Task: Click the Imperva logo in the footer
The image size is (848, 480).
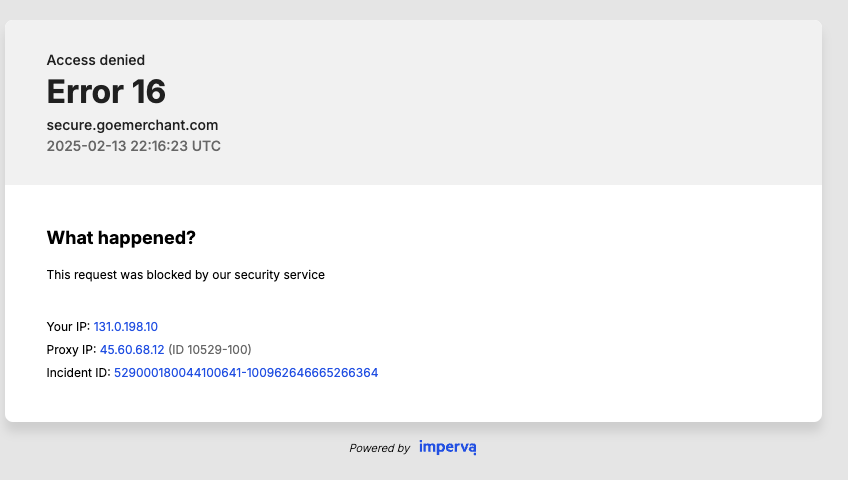Action: pyautogui.click(x=448, y=448)
